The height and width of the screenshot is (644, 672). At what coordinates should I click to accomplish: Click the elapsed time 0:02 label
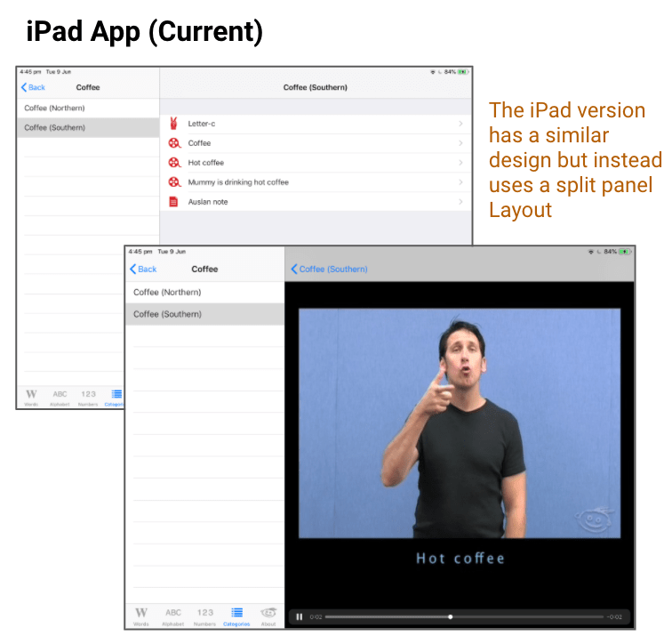[x=316, y=617]
